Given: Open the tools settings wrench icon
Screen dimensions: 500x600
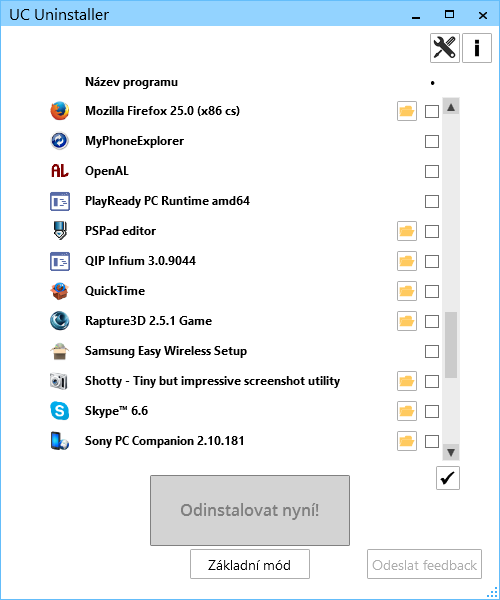Looking at the screenshot, I should [x=445, y=48].
